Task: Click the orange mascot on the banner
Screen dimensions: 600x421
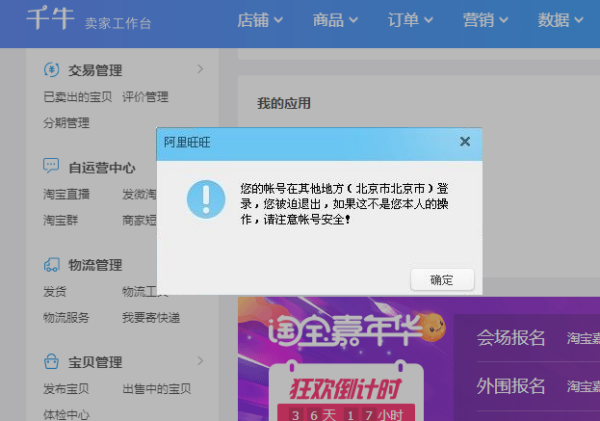Action: [432, 326]
